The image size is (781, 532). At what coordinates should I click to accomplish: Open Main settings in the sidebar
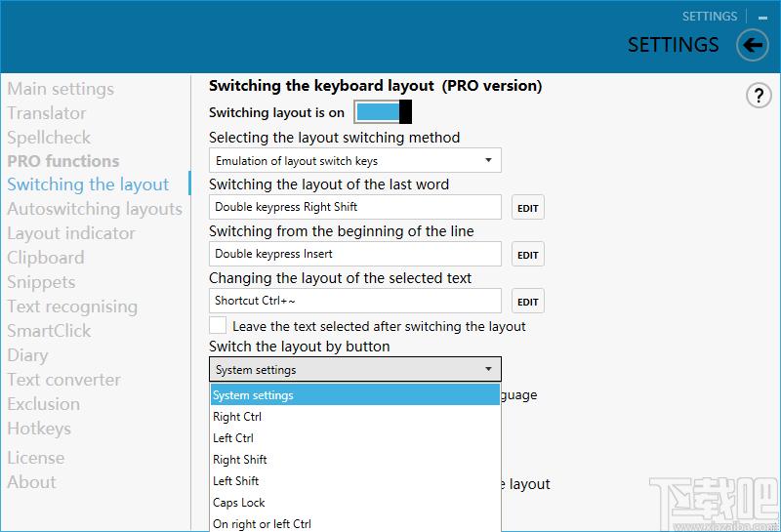pos(61,89)
